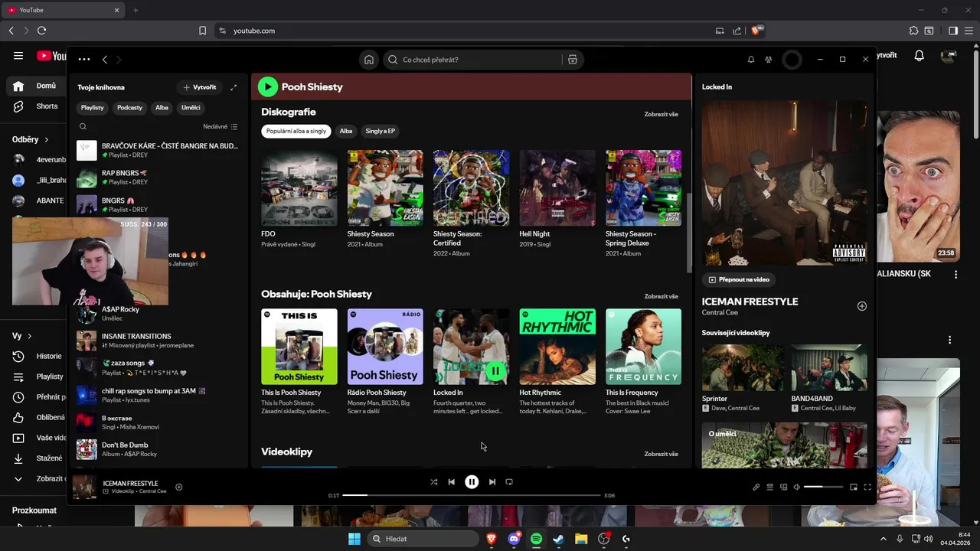Click Přepnout na video button
This screenshot has width=980, height=551.
point(739,279)
